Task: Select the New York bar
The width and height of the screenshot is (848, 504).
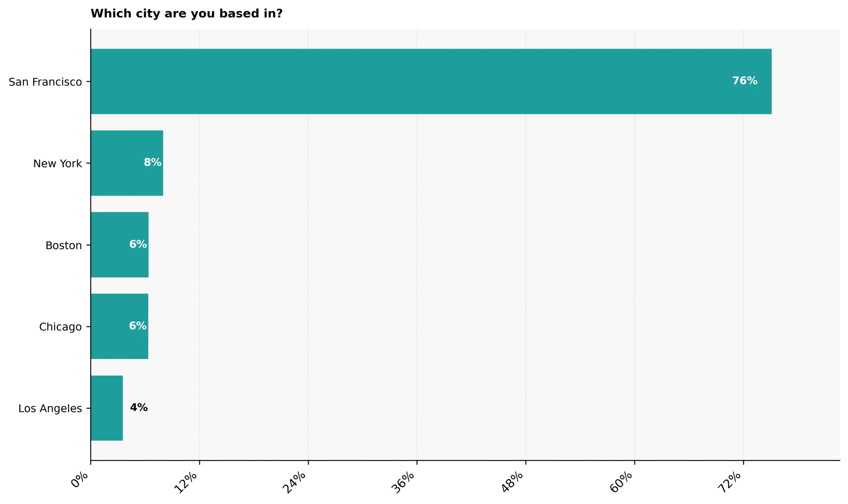Action: coord(127,163)
